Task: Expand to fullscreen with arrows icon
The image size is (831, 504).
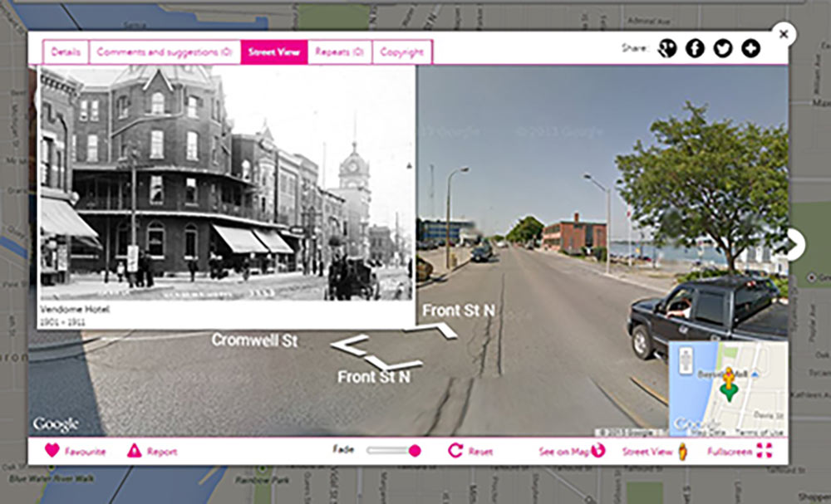Action: tap(765, 451)
